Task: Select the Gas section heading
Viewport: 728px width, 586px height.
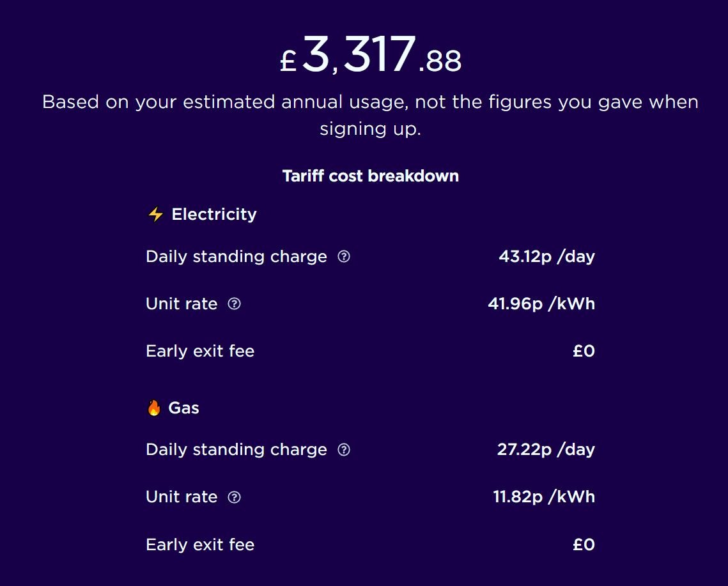Action: pyautogui.click(x=184, y=408)
